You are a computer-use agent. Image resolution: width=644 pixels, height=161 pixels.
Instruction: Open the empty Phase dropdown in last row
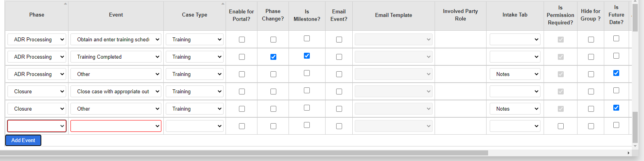tap(37, 126)
